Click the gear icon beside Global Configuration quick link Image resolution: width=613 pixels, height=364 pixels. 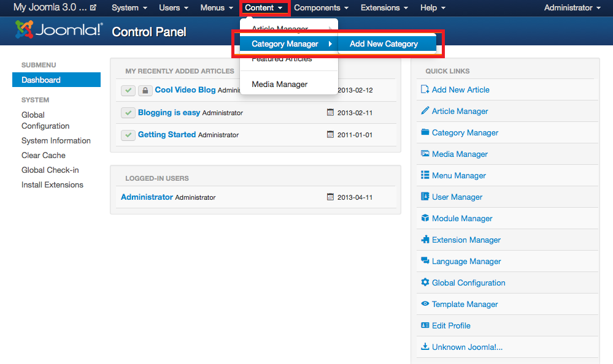click(425, 282)
